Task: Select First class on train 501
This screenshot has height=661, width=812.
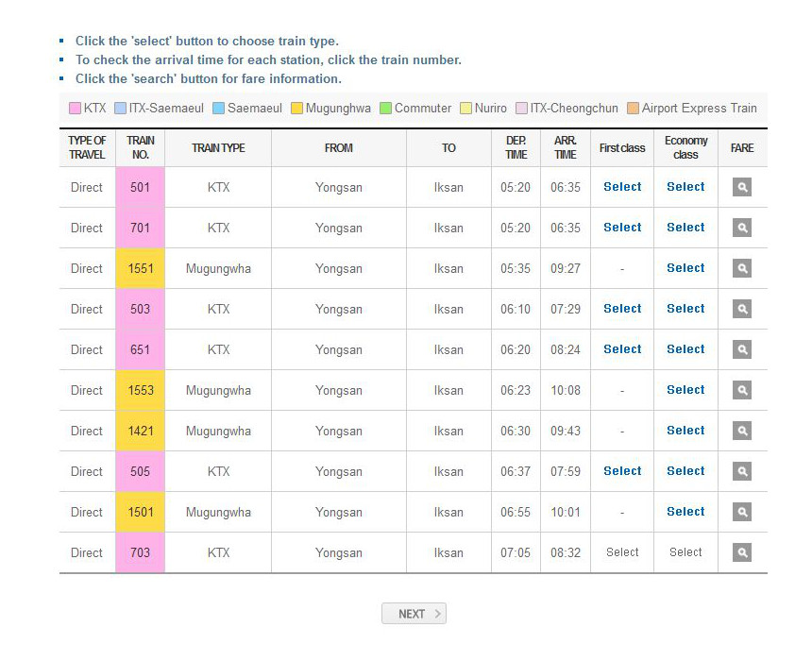Action: 622,187
